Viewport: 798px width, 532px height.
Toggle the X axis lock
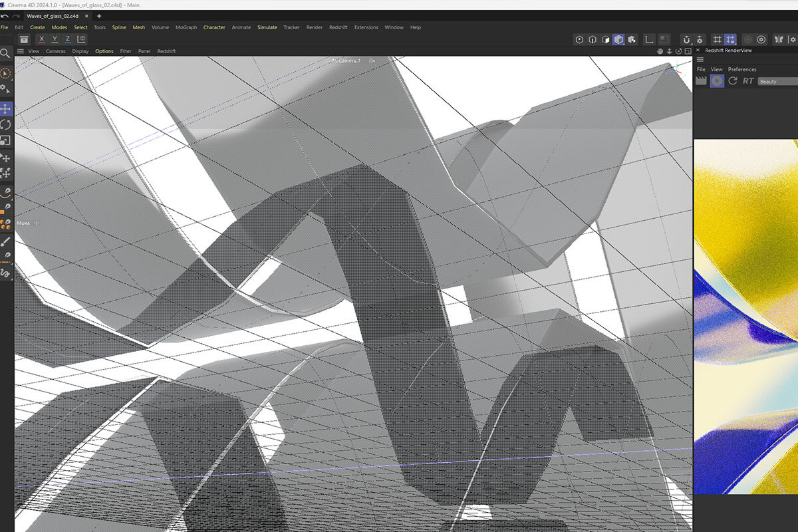click(42, 39)
